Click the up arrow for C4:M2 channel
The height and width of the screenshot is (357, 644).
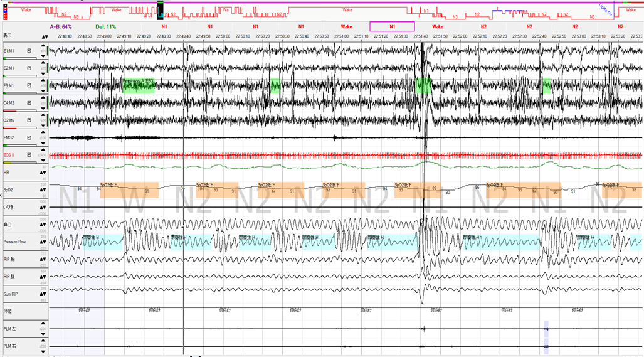[x=43, y=97]
